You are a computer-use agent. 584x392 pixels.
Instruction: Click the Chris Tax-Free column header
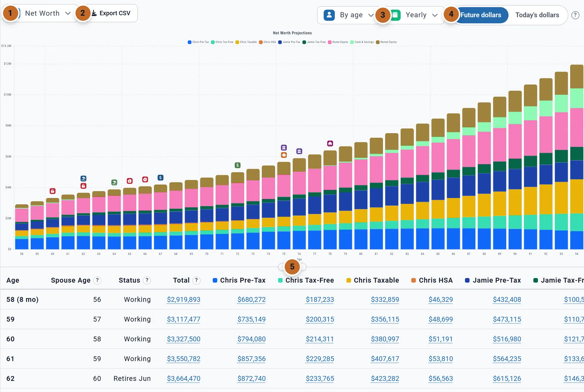(306, 280)
